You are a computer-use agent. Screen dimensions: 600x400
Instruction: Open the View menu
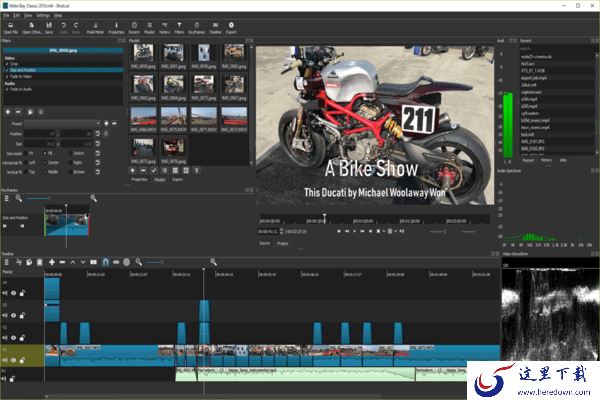point(28,15)
